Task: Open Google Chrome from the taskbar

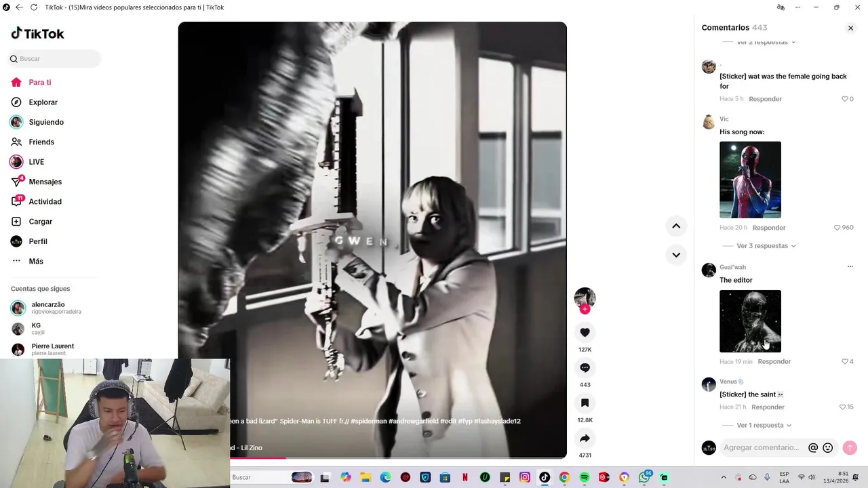Action: pyautogui.click(x=564, y=477)
